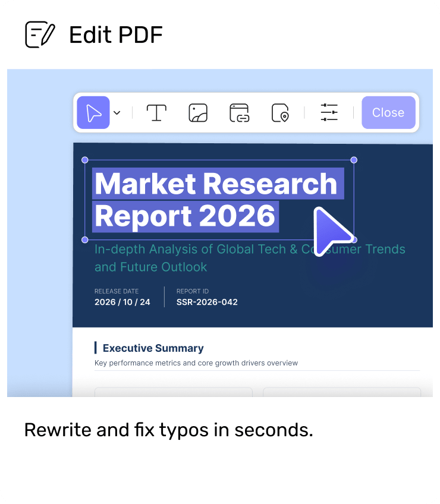Click the Report 2026 title line
The image size is (440, 504).
click(x=185, y=217)
